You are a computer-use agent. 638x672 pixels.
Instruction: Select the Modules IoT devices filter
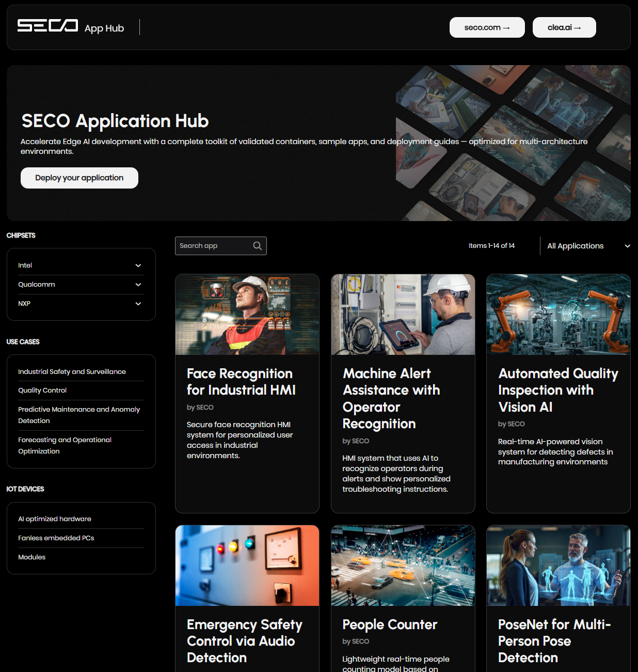point(31,557)
